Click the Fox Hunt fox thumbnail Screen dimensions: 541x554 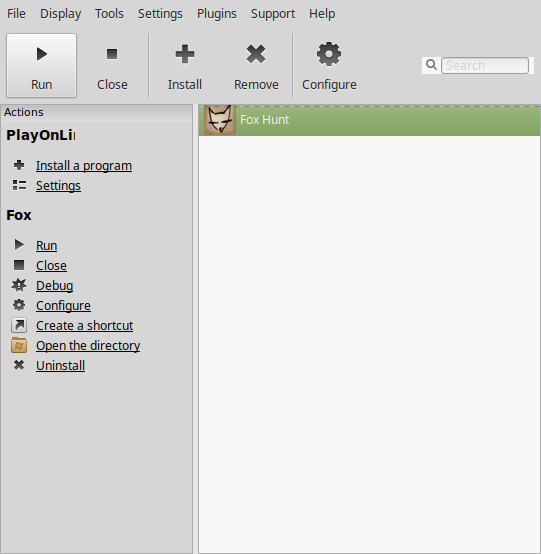[220, 120]
